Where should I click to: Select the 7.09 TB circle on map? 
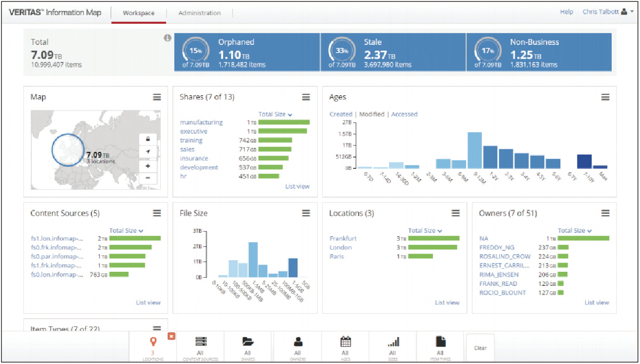click(68, 150)
